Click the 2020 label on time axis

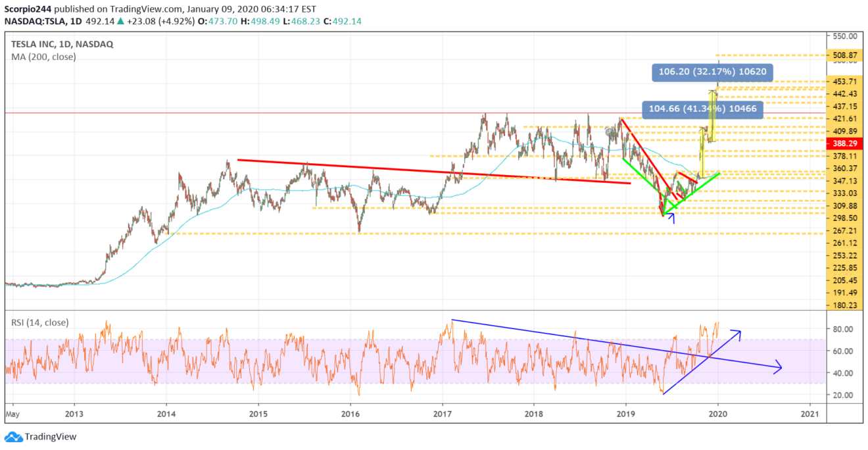(x=718, y=414)
